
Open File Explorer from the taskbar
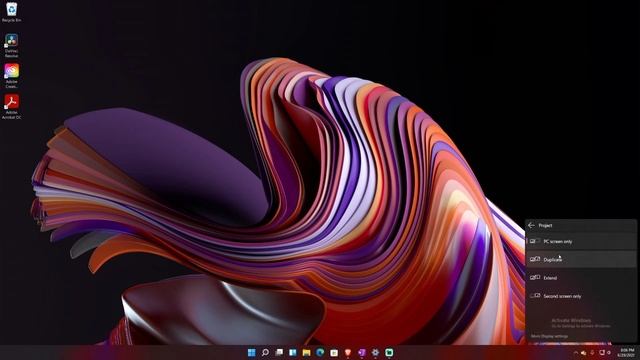(x=307, y=352)
